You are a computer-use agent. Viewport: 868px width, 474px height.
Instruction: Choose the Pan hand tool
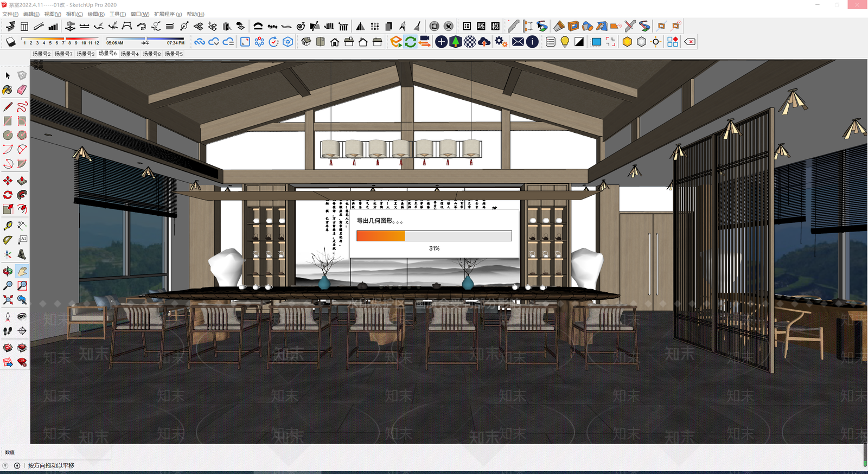[x=22, y=271]
